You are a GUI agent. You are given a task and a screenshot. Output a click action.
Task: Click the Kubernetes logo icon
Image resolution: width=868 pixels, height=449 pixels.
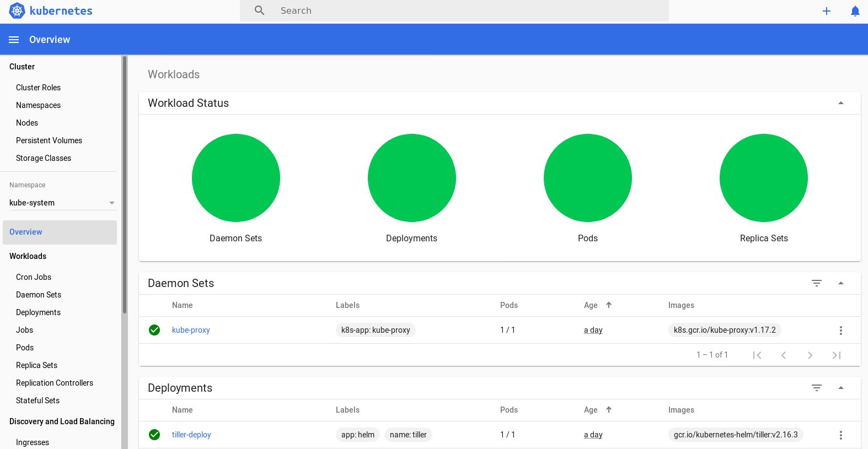point(17,10)
